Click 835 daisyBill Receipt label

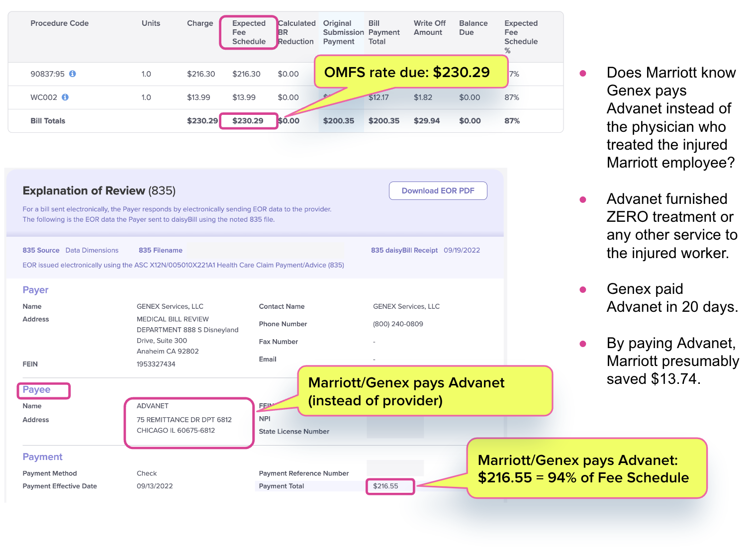(404, 250)
